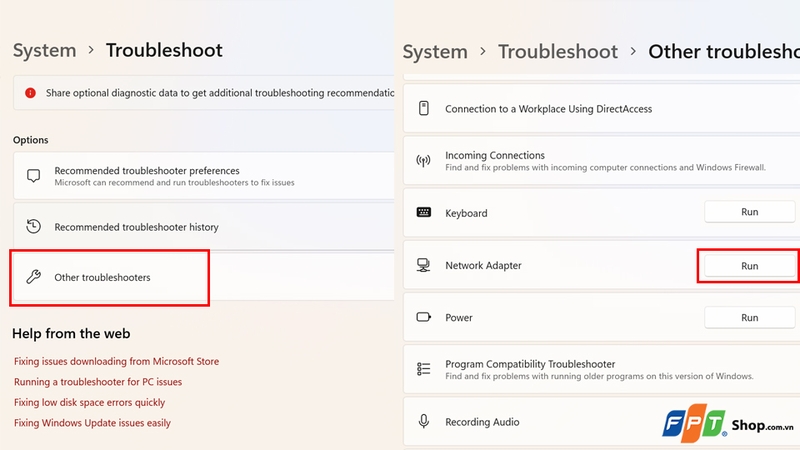
Task: Click the speech bubble icon for troubleshooter preferences
Action: tap(34, 176)
